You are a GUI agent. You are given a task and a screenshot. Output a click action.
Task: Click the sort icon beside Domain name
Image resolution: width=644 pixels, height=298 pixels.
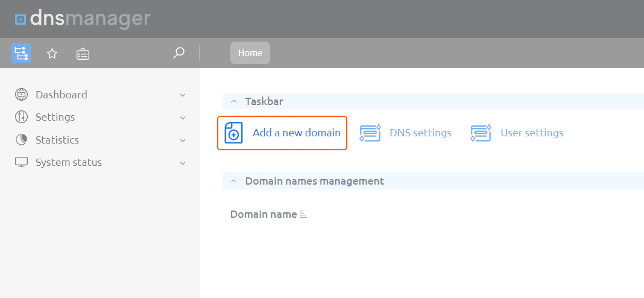303,214
